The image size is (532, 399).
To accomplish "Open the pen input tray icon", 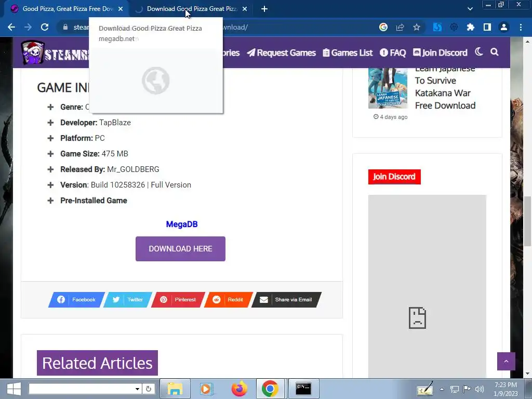I will point(425,389).
